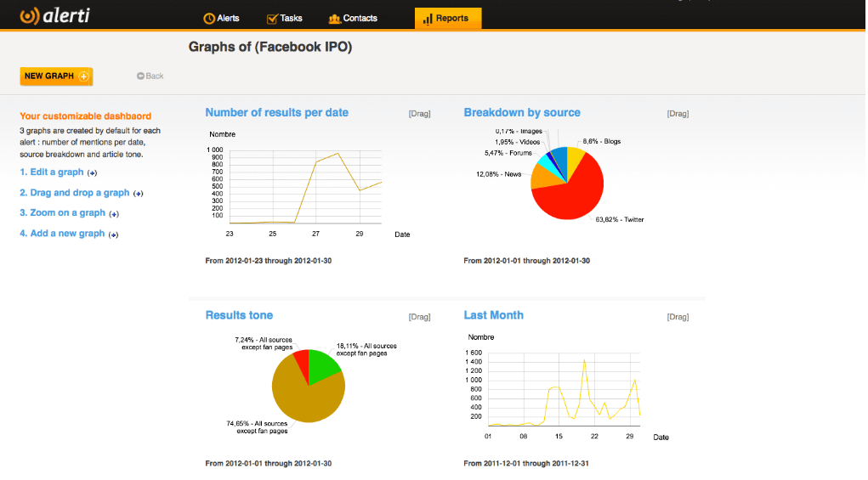The height and width of the screenshot is (480, 868).
Task: Click the Drag handle of Last Month graph
Action: pos(678,317)
